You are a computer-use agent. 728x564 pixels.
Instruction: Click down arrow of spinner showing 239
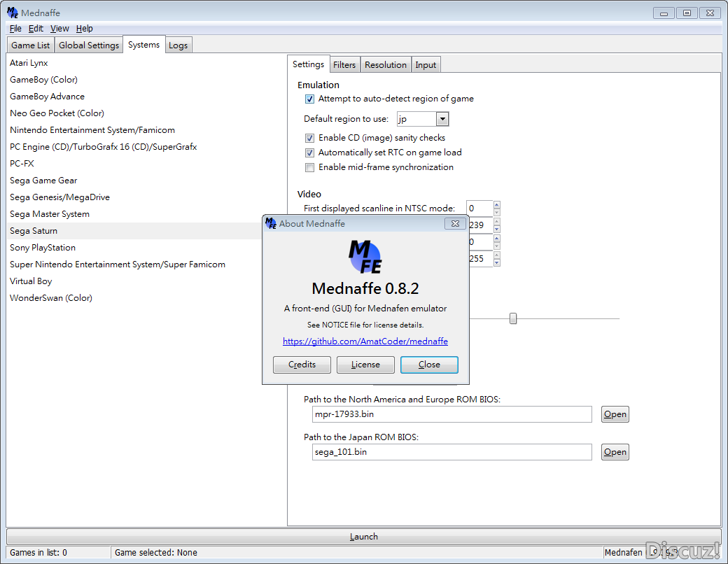pyautogui.click(x=497, y=229)
